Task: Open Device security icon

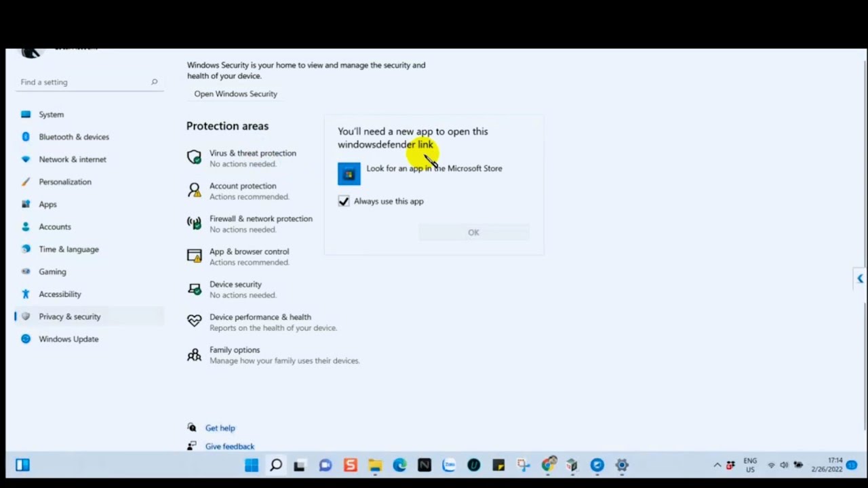Action: click(x=195, y=289)
